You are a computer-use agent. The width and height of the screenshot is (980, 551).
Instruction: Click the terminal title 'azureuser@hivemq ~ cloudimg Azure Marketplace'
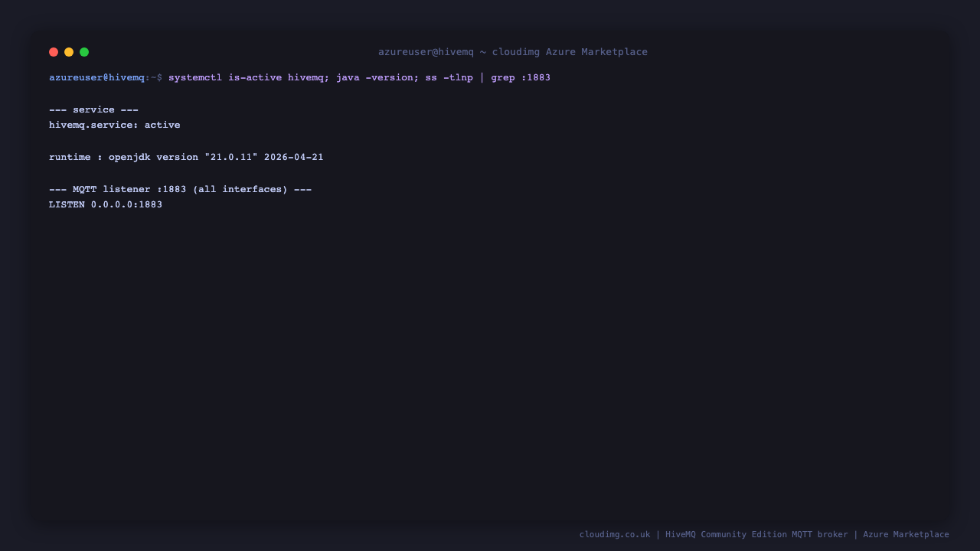click(x=513, y=52)
